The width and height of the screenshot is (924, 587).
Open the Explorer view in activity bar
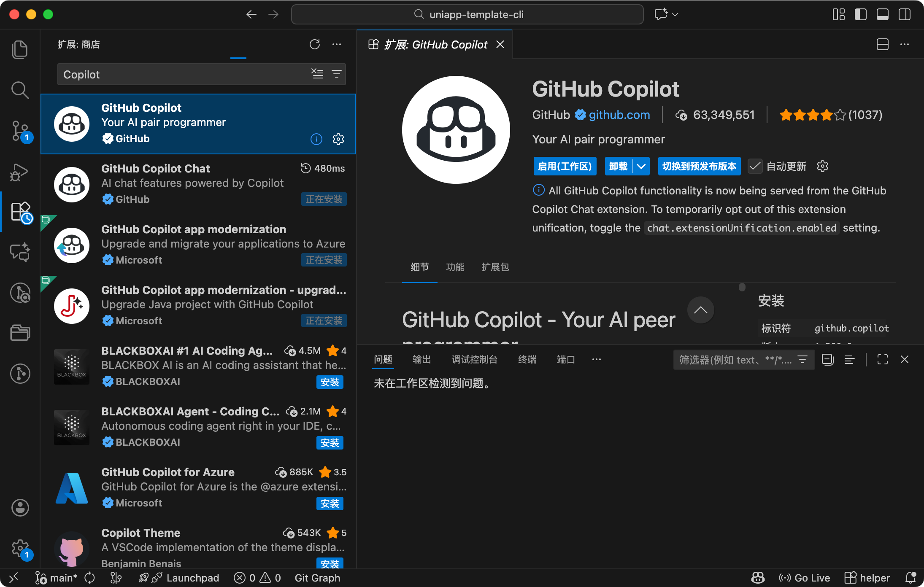click(20, 50)
